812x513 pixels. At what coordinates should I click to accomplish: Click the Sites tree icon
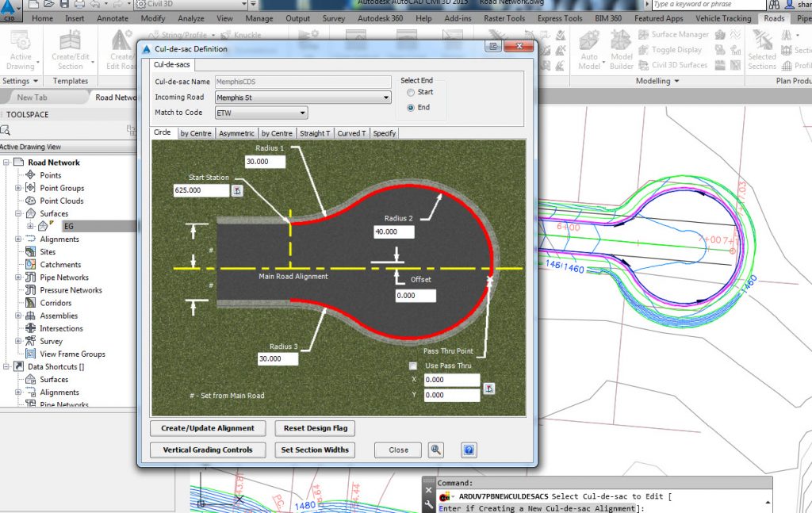[x=31, y=251]
